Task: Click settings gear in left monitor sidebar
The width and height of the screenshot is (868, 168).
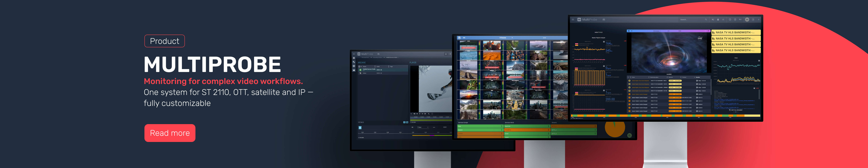Action: pos(354,58)
